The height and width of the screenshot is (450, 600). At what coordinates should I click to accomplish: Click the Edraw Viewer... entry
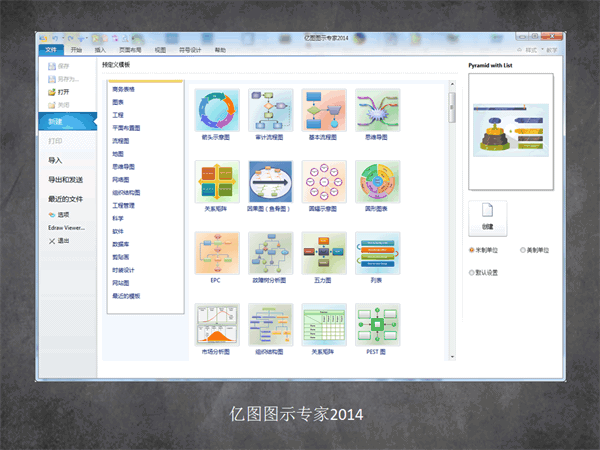coord(67,228)
